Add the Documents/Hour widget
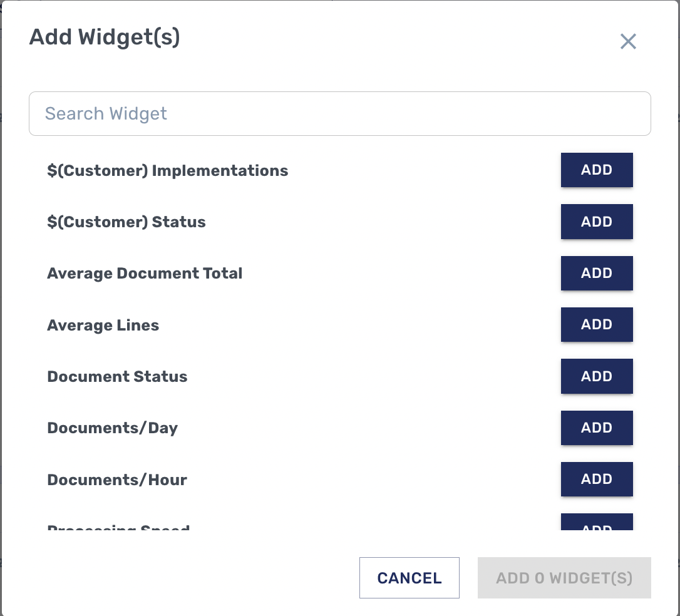The image size is (680, 616). coord(596,479)
